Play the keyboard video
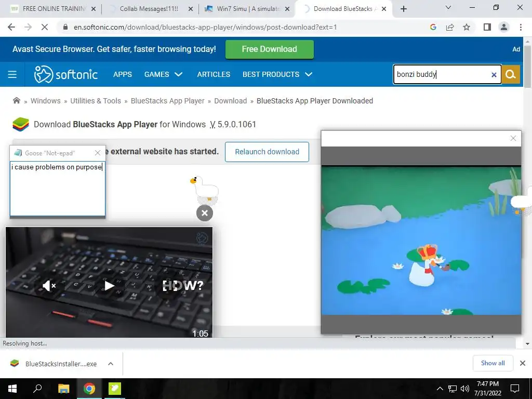The width and height of the screenshot is (532, 399). coord(109,286)
